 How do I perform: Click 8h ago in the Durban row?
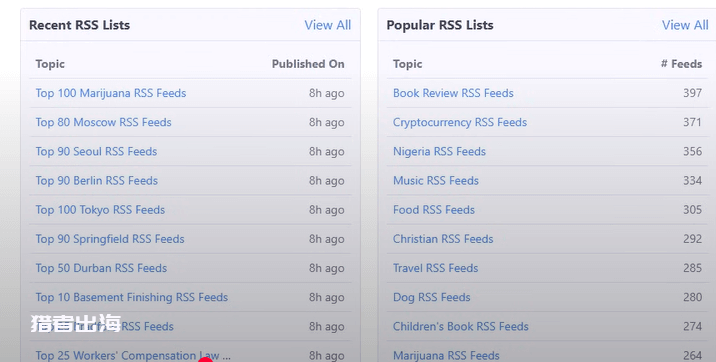[326, 269]
